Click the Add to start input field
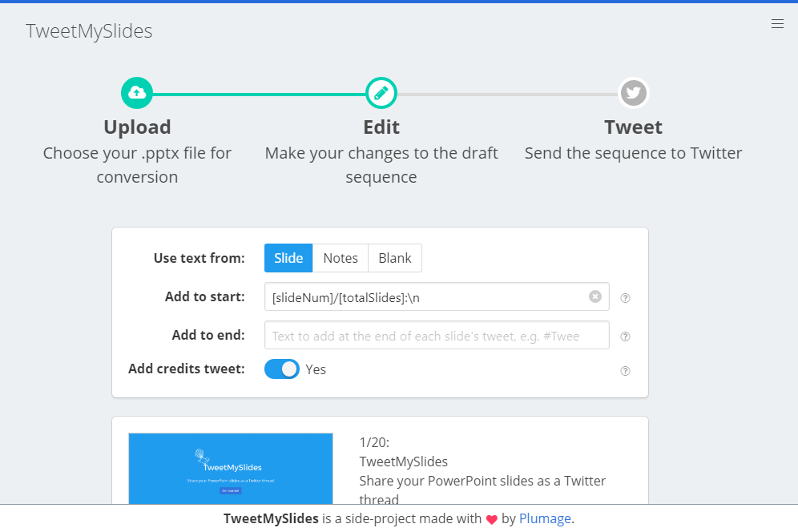798x532 pixels. (x=437, y=296)
